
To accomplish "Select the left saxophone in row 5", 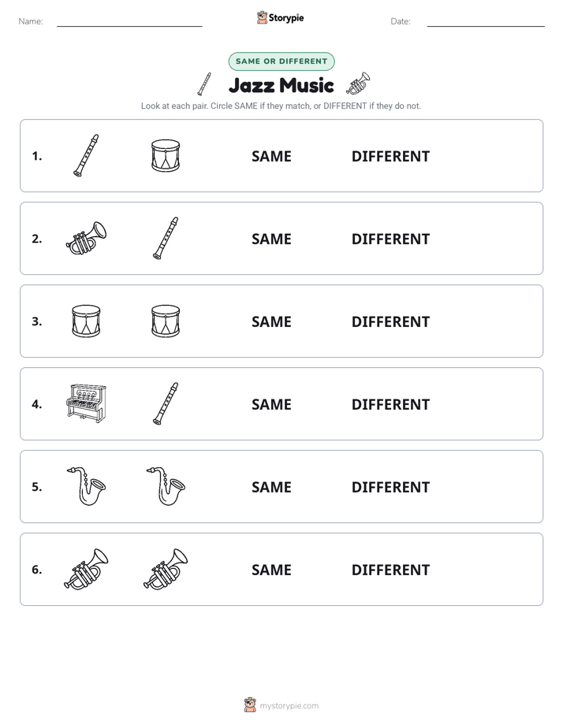I will pyautogui.click(x=86, y=486).
